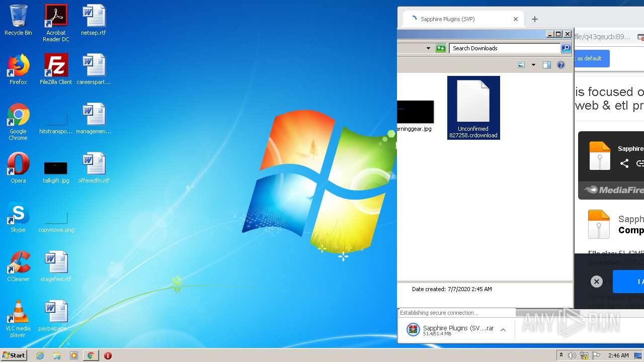The image size is (644, 362).
Task: Click the Search Downloads field
Action: click(x=505, y=48)
